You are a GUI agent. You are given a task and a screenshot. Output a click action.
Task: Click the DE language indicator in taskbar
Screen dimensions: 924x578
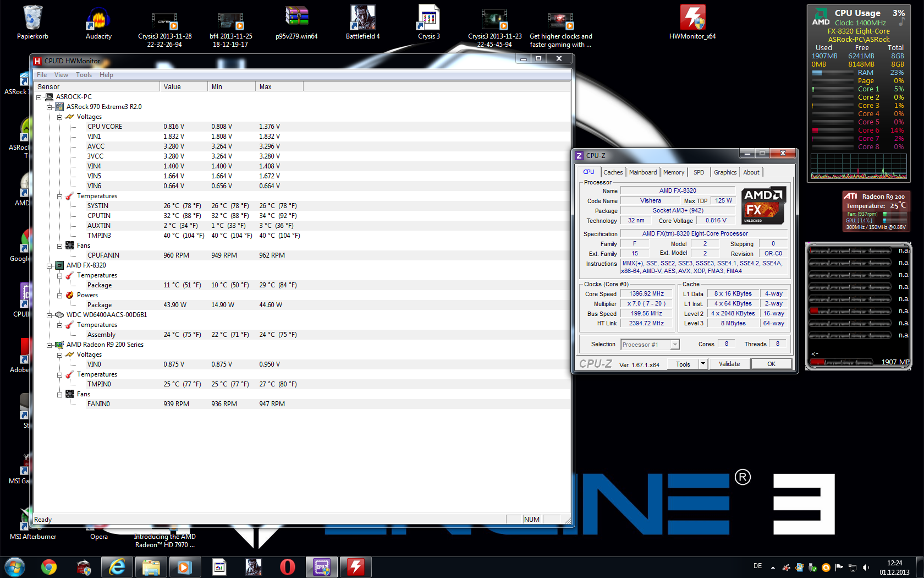[x=757, y=566]
